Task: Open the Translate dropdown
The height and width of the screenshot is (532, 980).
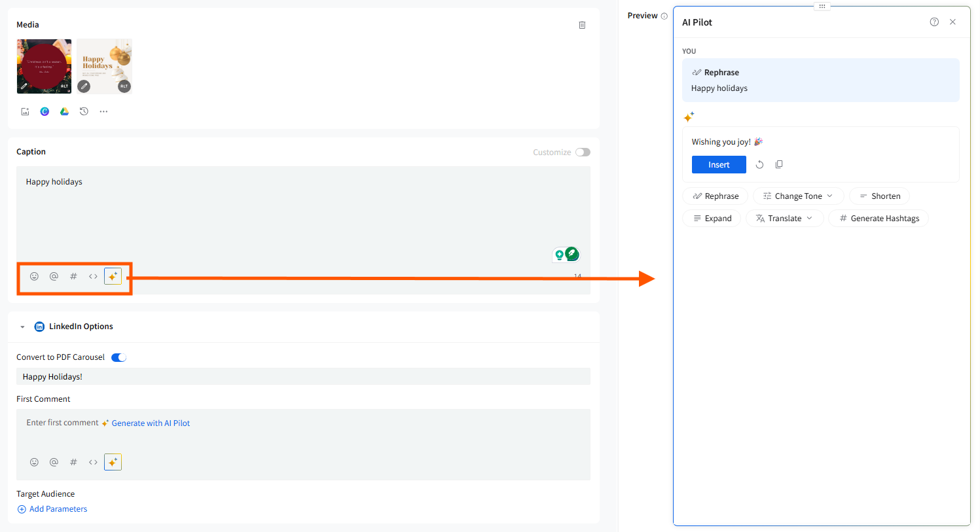Action: (x=785, y=219)
